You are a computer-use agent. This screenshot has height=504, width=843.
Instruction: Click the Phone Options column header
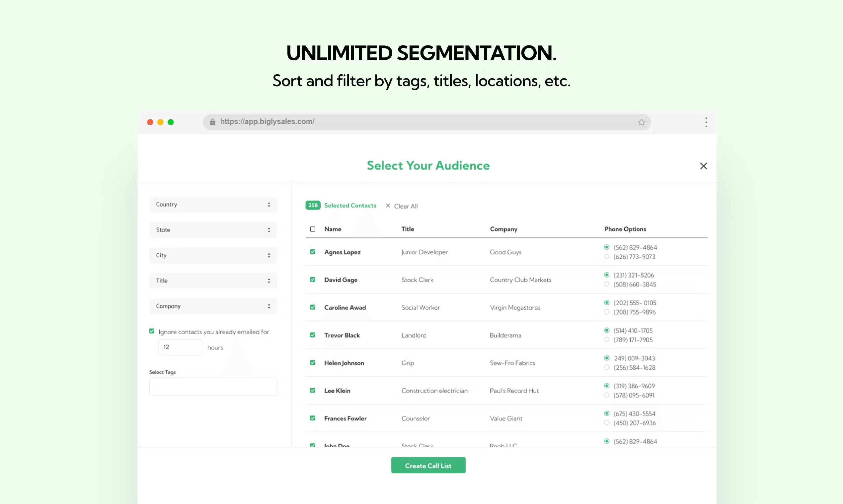point(625,229)
